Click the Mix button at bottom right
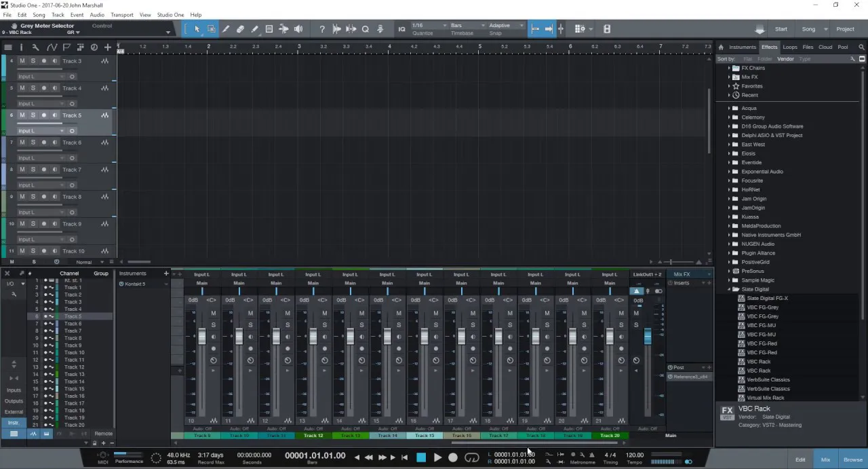Image resolution: width=868 pixels, height=469 pixels. [x=825, y=459]
